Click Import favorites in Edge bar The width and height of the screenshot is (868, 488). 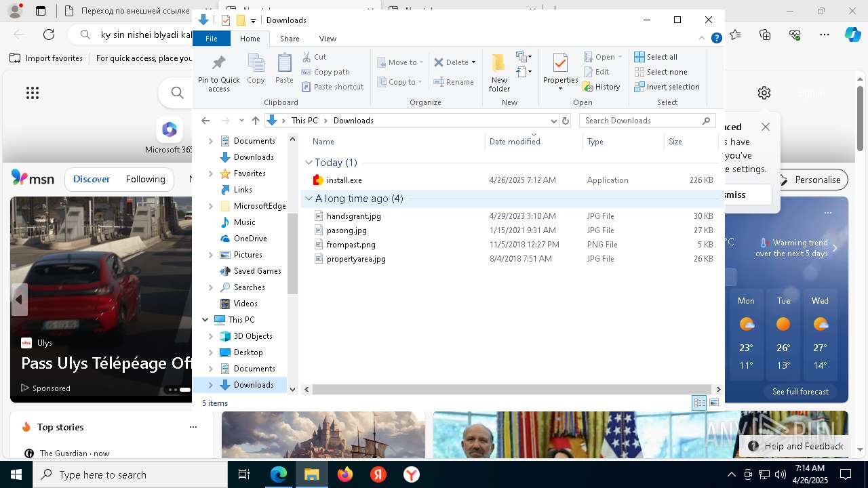click(47, 58)
